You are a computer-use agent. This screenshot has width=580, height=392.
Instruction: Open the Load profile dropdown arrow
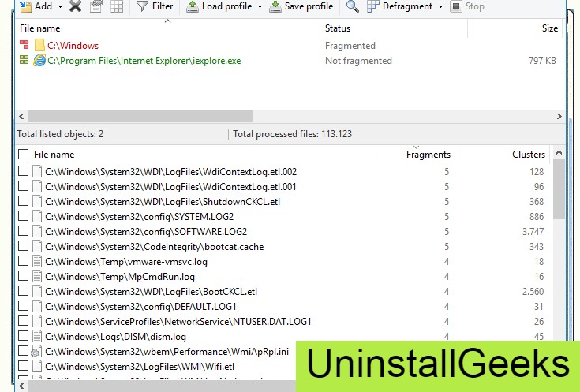(x=260, y=6)
